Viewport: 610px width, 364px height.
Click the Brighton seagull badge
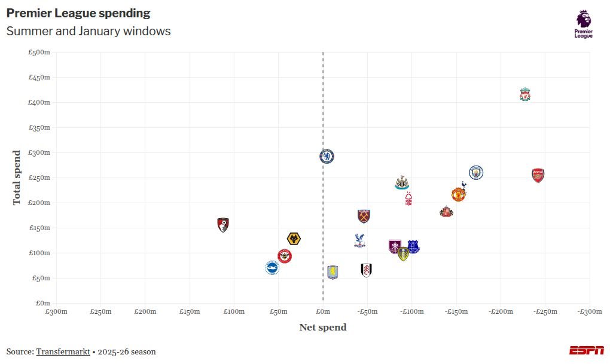click(x=272, y=268)
